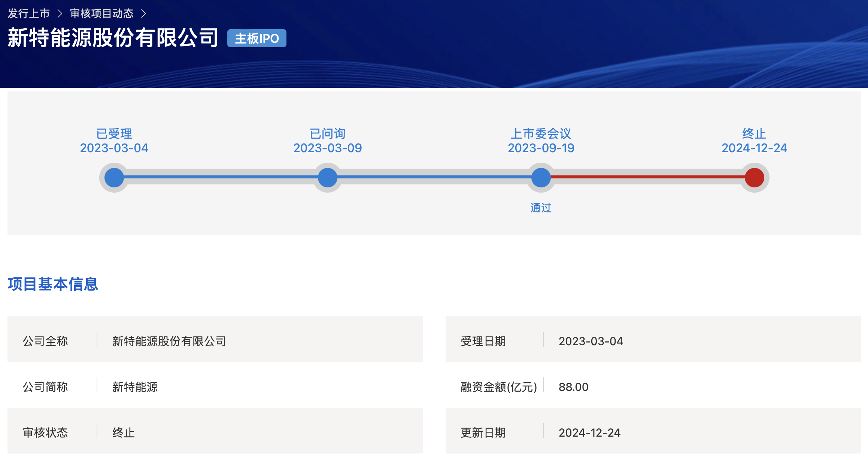Click the 上市委会议 blue timeline node
868x461 pixels.
pos(541,177)
